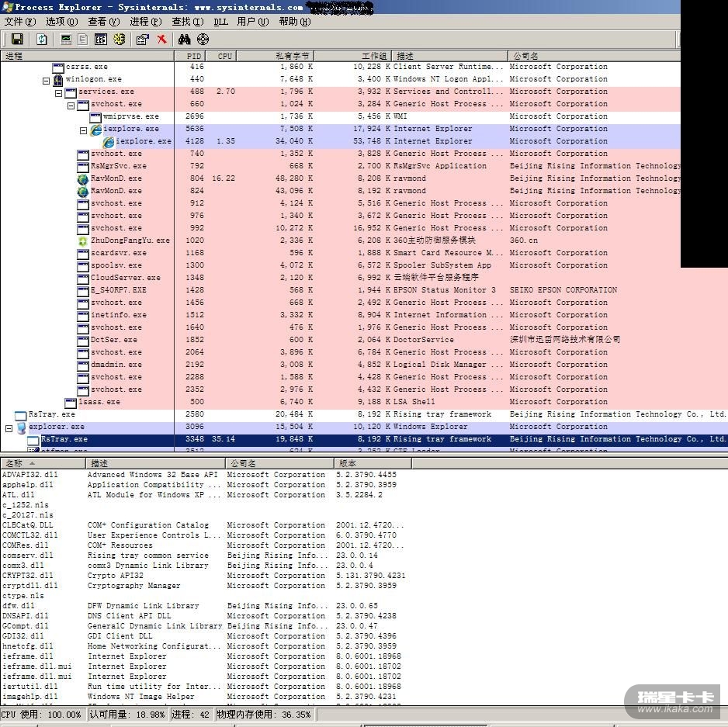The image size is (728, 727).
Task: Click the RavMonD.exe icon for PID 824
Action: [x=82, y=192]
